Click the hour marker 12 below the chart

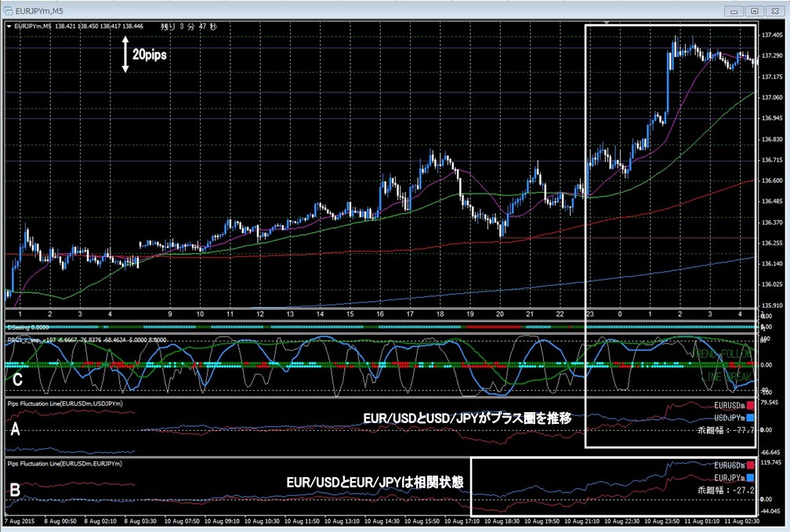260,314
